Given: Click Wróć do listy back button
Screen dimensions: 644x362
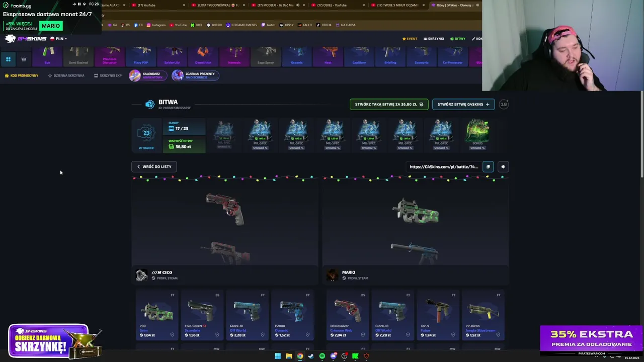Looking at the screenshot, I should point(154,166).
